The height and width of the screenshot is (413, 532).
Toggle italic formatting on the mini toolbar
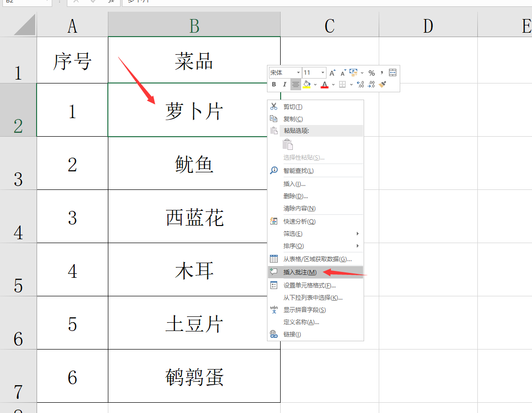[x=285, y=84]
